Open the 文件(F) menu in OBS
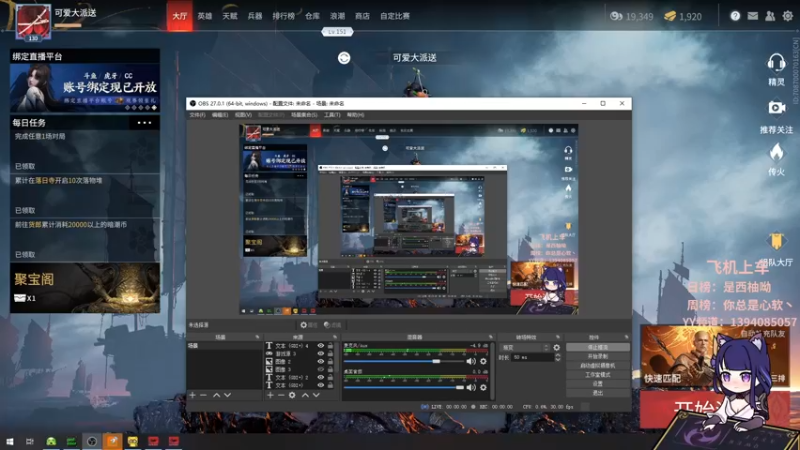800x450 pixels. pyautogui.click(x=197, y=115)
